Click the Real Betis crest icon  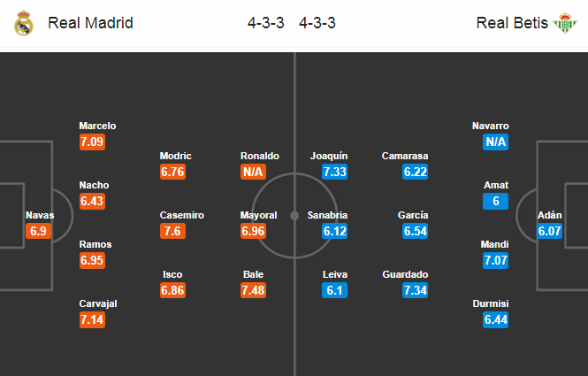tap(565, 23)
